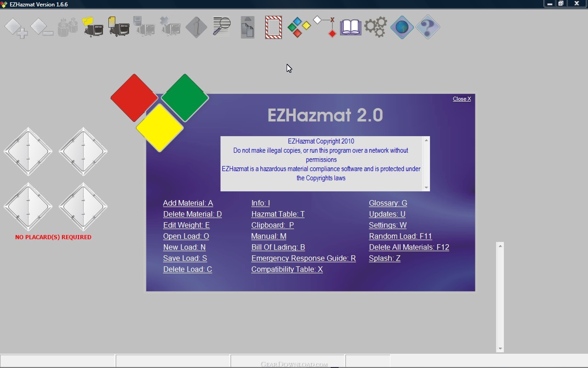Click the 'Splash: Z' link
The width and height of the screenshot is (588, 368).
tap(384, 258)
